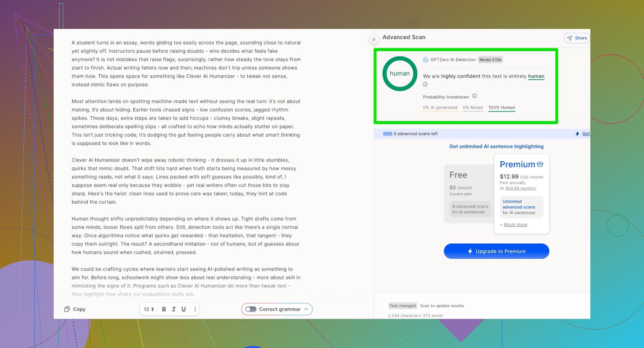Click the Bold formatting icon
This screenshot has height=348, width=644.
coord(164,309)
